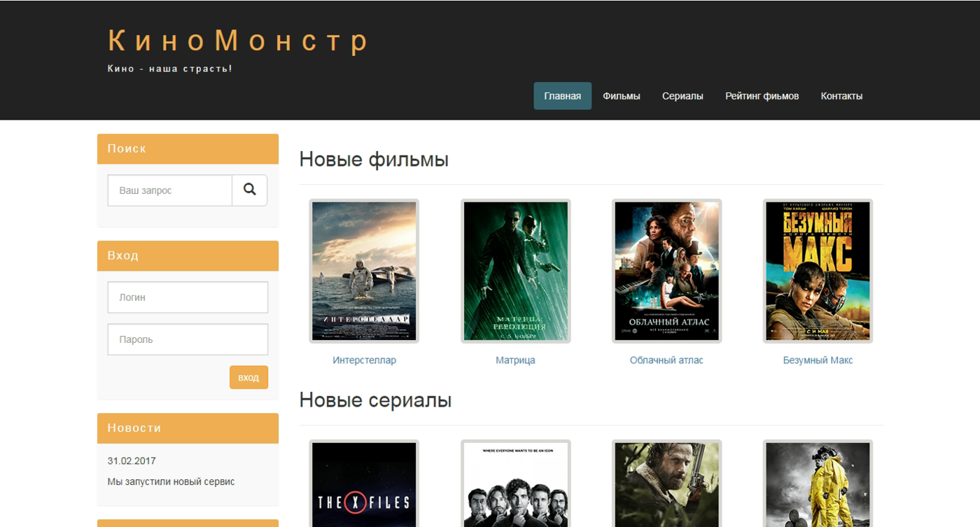The height and width of the screenshot is (527, 980).
Task: Click into the Логин input field
Action: (x=188, y=297)
